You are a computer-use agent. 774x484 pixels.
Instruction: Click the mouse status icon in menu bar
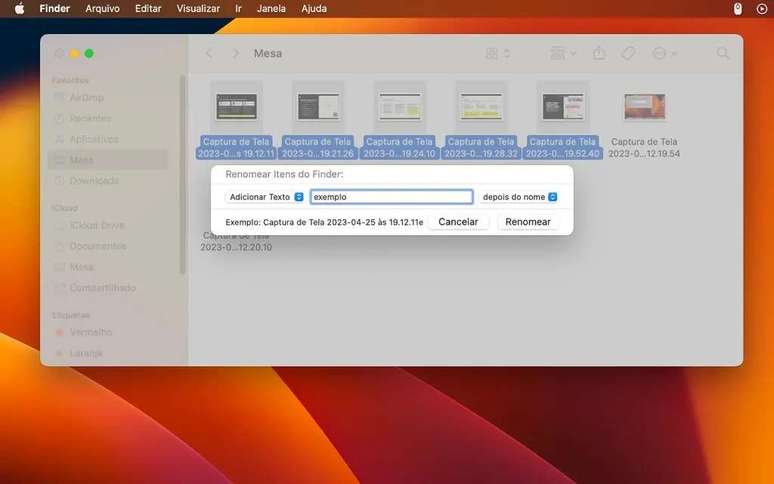coord(737,8)
